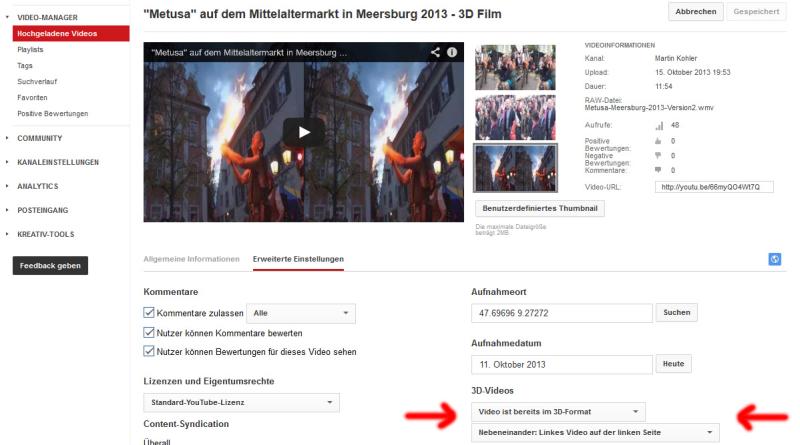This screenshot has height=445, width=800.
Task: Toggle Bewertungen für dieses Video sehen checkbox
Action: [x=150, y=351]
